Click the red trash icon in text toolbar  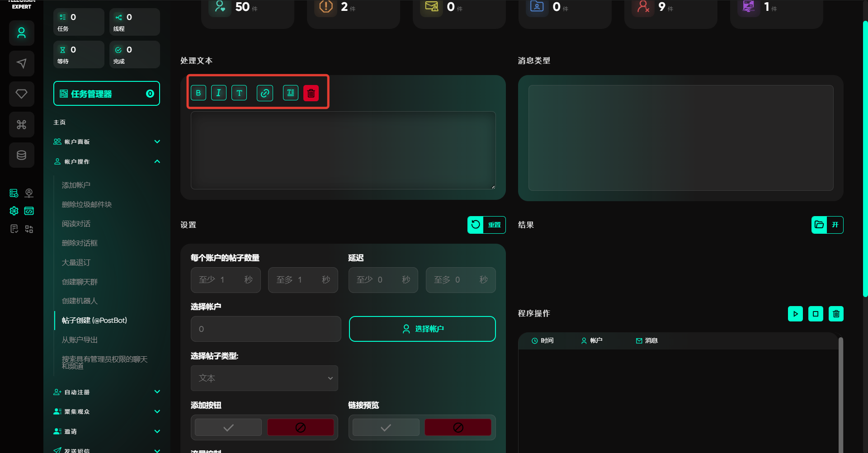coord(311,93)
